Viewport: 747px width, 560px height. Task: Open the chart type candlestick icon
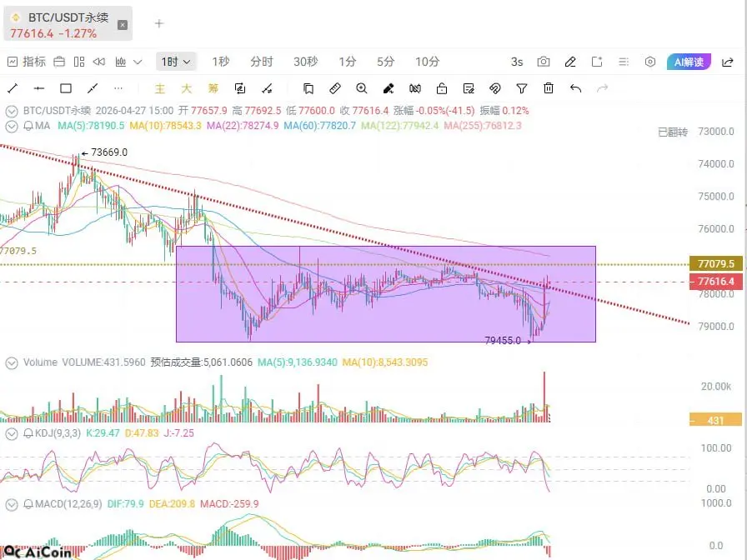pos(121,62)
